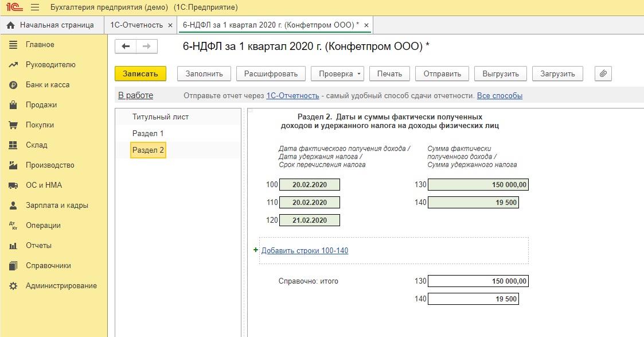Click the Загрузить button
Screen dimensions: 644x337
click(x=557, y=73)
